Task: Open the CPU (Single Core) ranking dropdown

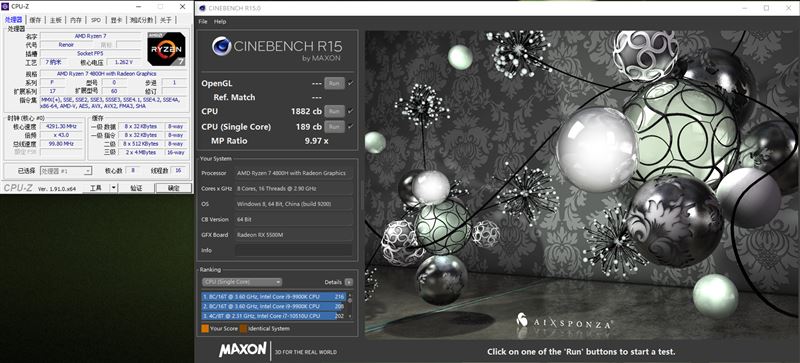Action: pos(242,282)
